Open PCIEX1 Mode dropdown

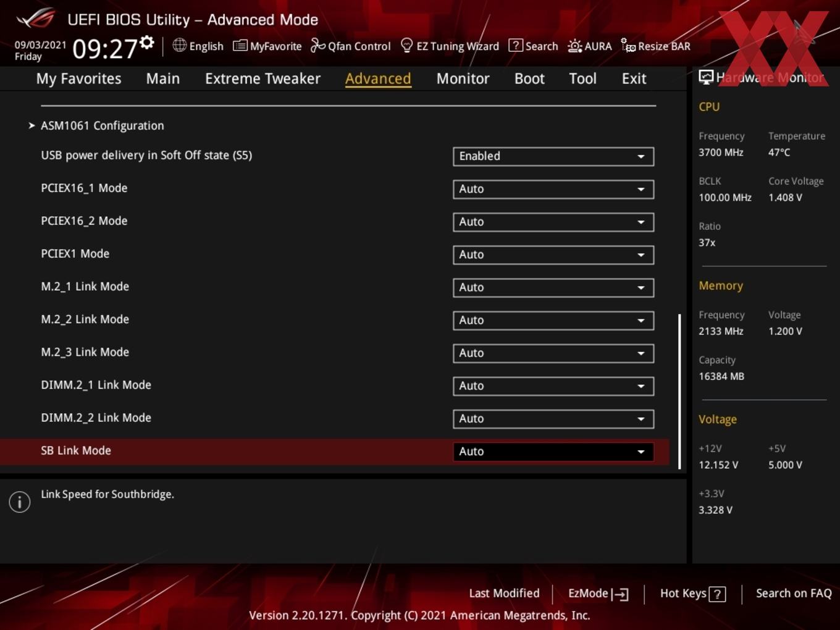[x=553, y=254]
